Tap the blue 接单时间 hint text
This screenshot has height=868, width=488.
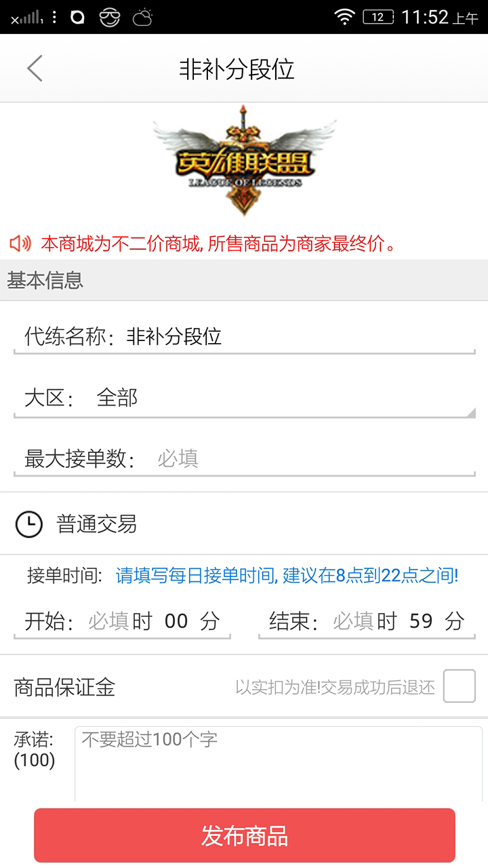[x=287, y=576]
